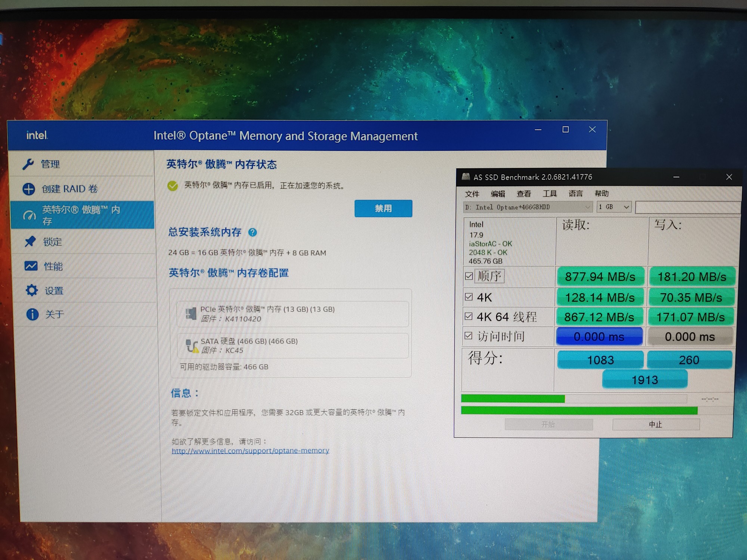
Task: Click the intel logo in the title bar
Action: tap(37, 135)
